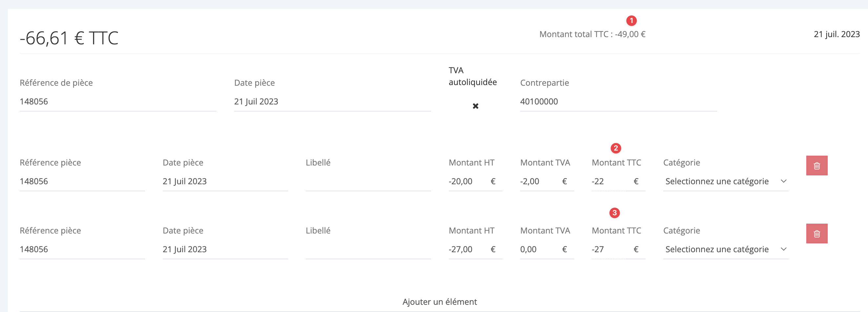Viewport: 868px width, 312px height.
Task: Open the Catégorie dropdown of second line
Action: (726, 249)
